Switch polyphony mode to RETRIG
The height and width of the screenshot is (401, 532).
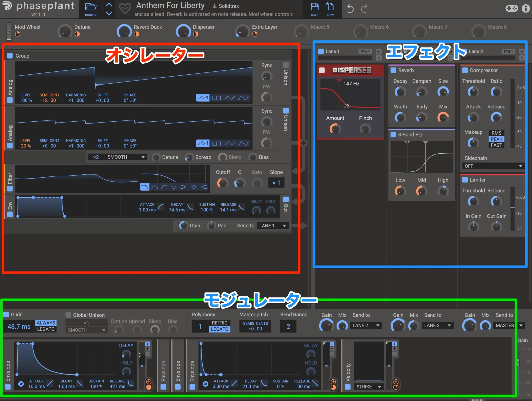[x=219, y=323]
